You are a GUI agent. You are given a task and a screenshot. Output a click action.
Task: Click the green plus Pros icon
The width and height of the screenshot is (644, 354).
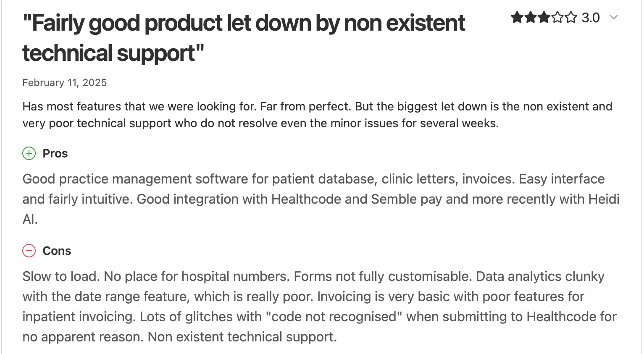point(29,154)
